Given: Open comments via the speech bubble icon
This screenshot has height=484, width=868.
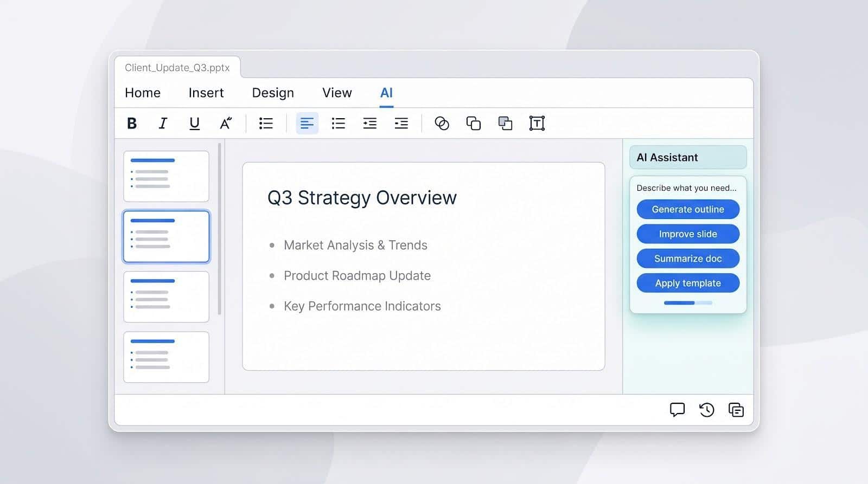Looking at the screenshot, I should pos(677,410).
